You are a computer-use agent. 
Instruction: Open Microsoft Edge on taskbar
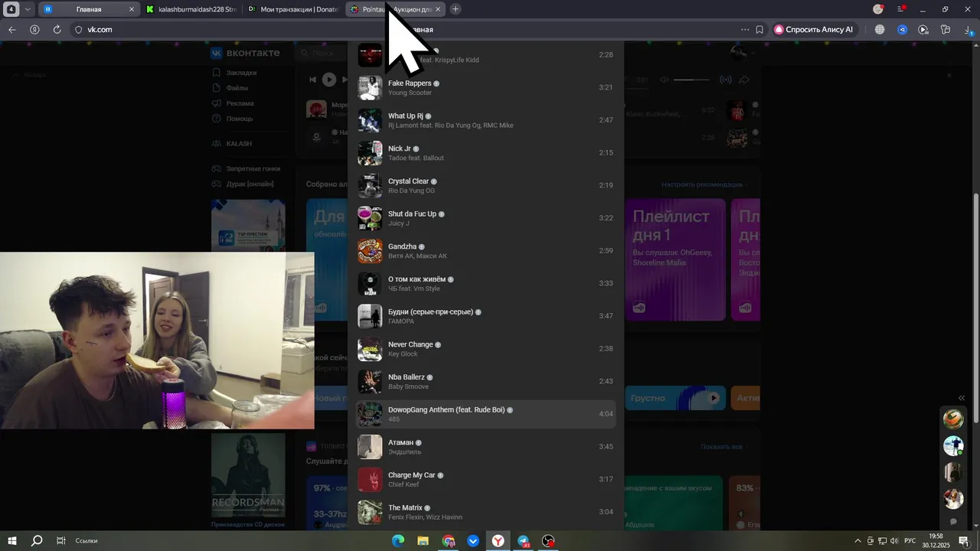point(398,541)
